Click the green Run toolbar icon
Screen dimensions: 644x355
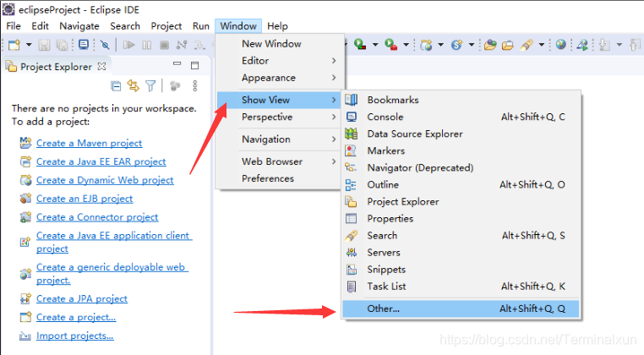[x=360, y=44]
